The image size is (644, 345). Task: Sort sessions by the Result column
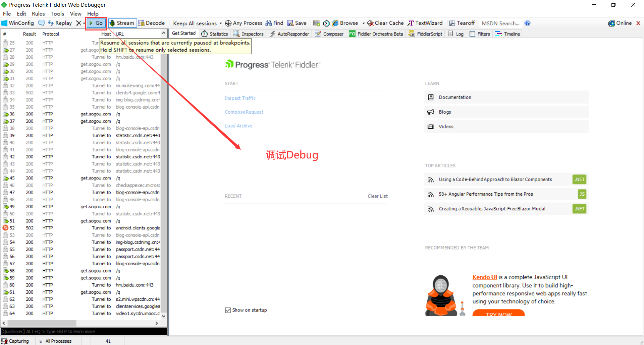pos(30,34)
